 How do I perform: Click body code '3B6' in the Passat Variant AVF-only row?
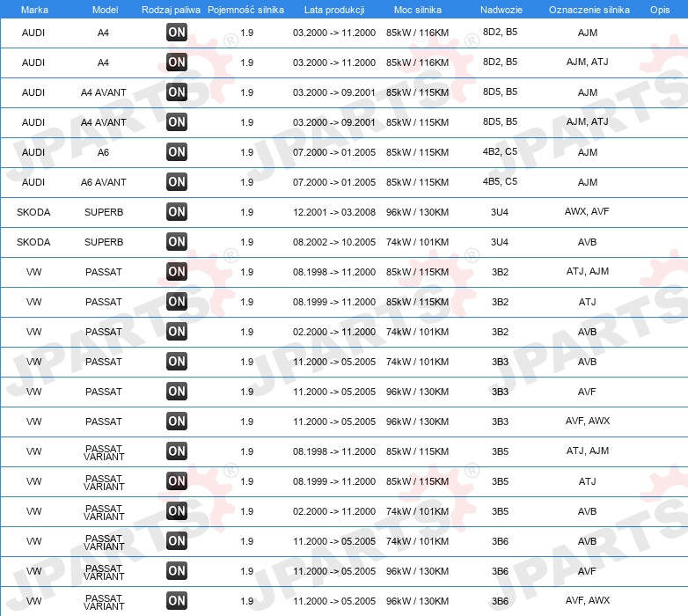[x=500, y=571]
